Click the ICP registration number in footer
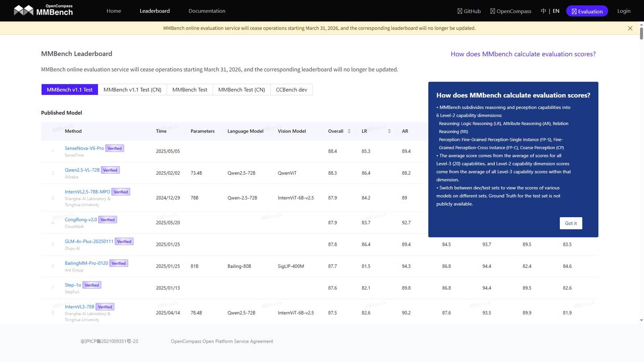The width and height of the screenshot is (644, 362). point(109,341)
